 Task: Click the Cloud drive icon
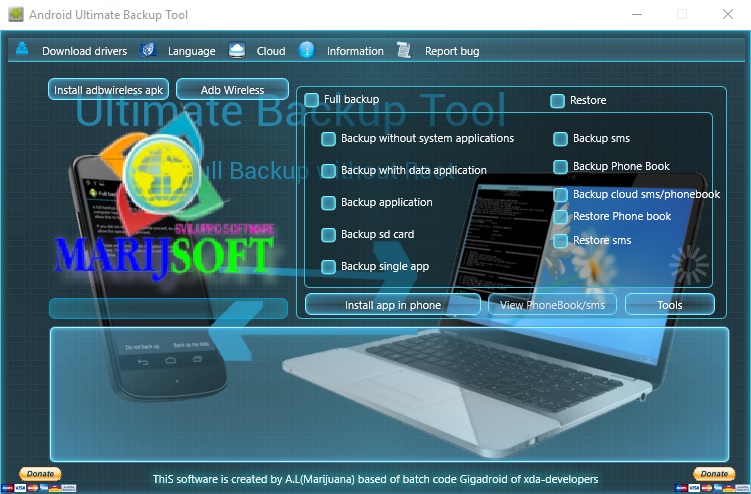click(x=237, y=50)
